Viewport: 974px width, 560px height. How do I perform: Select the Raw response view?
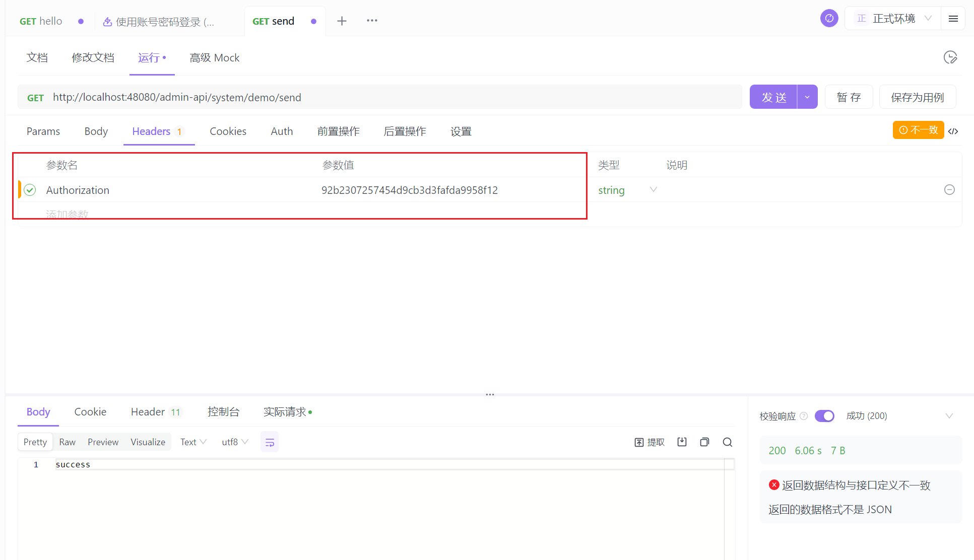[67, 442]
